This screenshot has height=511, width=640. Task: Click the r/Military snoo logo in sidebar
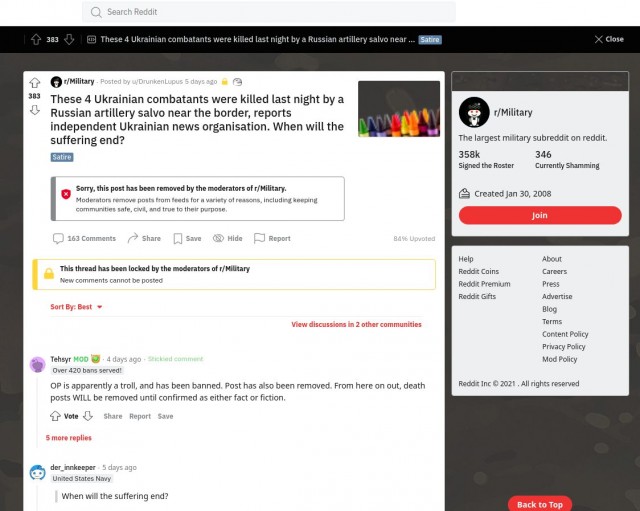(474, 112)
